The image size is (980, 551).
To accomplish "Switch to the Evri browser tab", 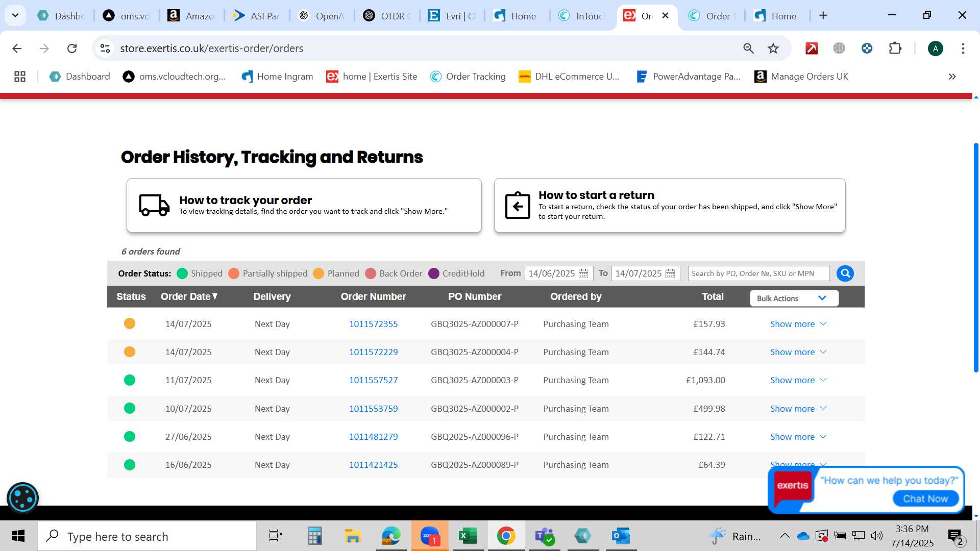I will coord(452,16).
